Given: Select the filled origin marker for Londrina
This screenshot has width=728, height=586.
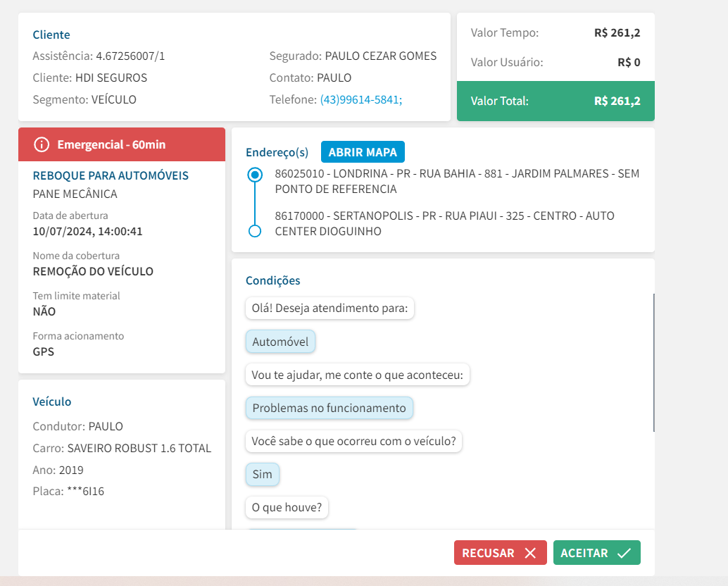Looking at the screenshot, I should pos(256,174).
